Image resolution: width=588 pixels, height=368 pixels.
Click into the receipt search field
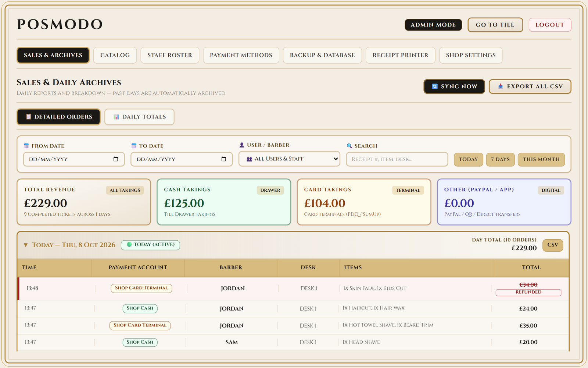[x=397, y=159]
